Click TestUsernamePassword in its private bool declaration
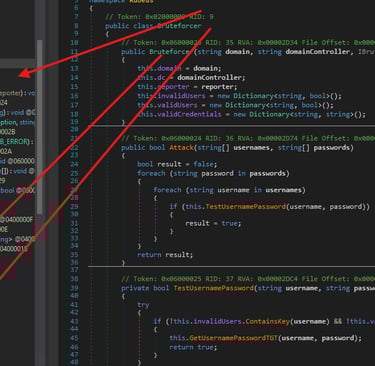 213,288
